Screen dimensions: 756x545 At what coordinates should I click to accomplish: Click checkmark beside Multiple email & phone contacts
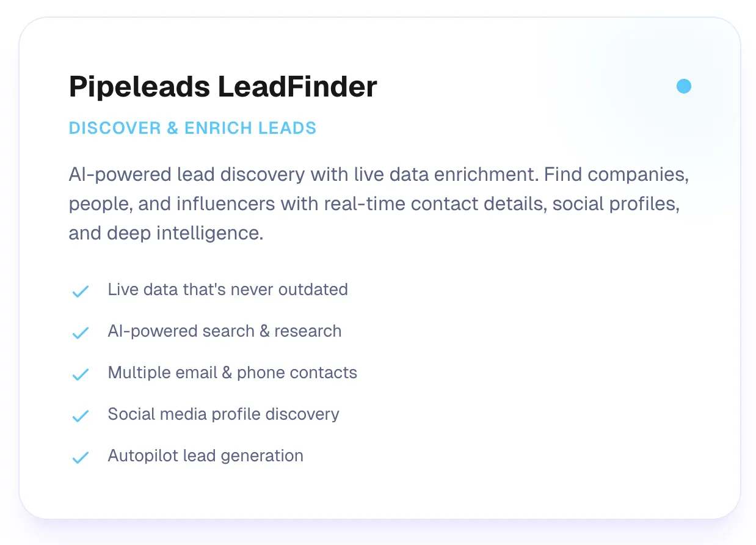(x=81, y=374)
